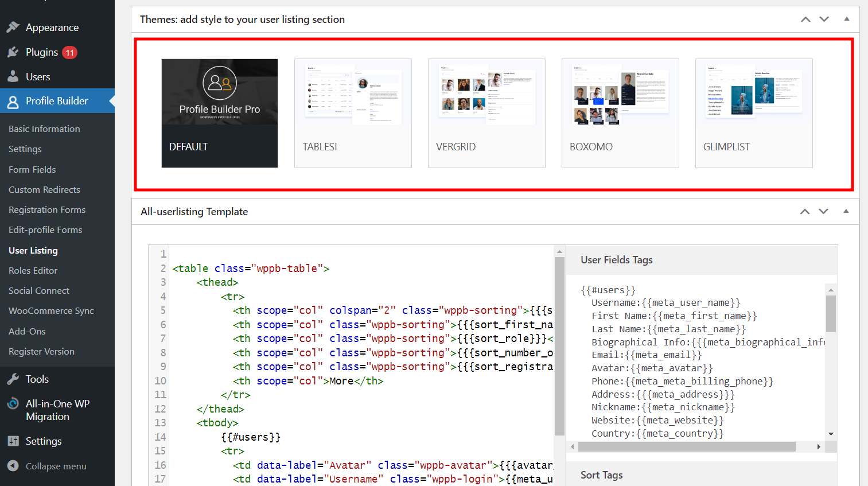Go to Basic Information submenu
The height and width of the screenshot is (486, 868).
(44, 129)
